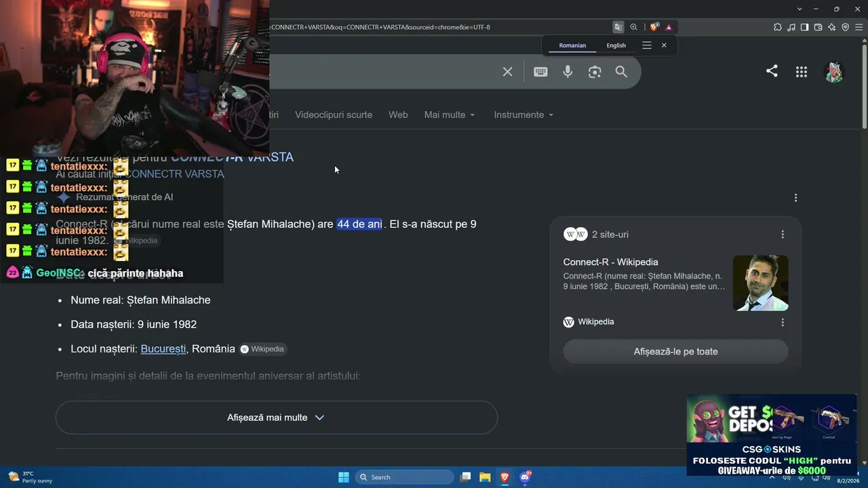Screen dimensions: 868x488
Task: Open AI summary three-dot options
Action: click(x=795, y=198)
